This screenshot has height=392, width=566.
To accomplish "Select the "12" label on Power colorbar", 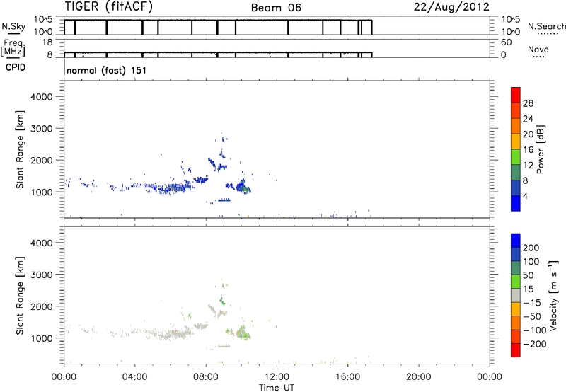I will 528,166.
